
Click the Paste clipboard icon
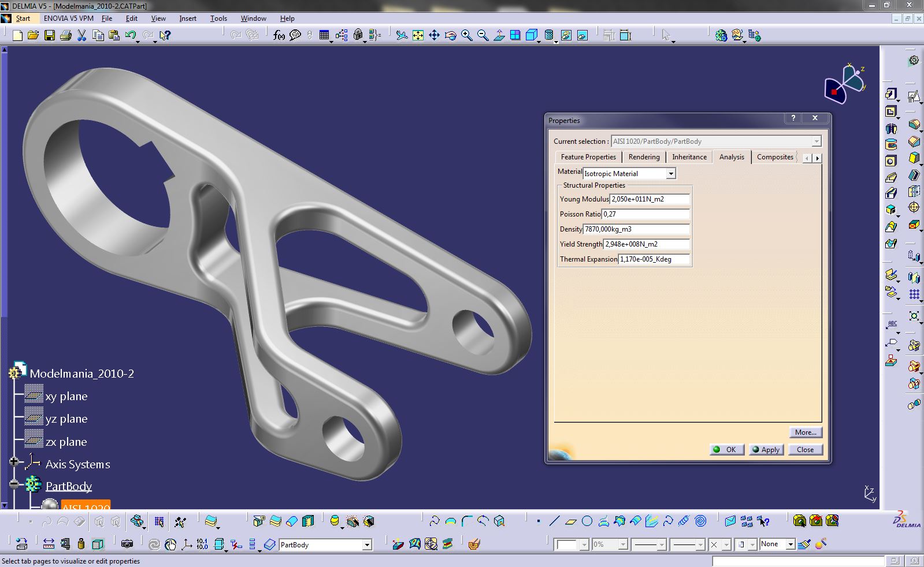click(x=114, y=36)
